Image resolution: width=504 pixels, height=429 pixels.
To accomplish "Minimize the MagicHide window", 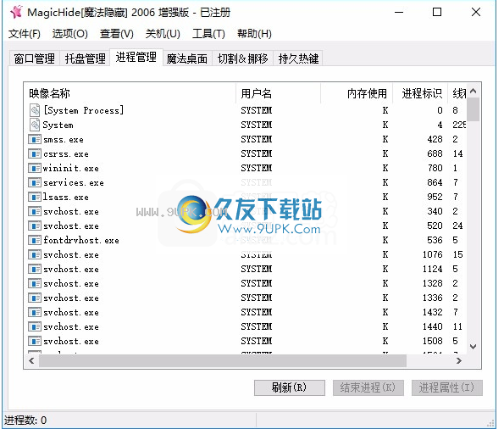I will point(399,12).
